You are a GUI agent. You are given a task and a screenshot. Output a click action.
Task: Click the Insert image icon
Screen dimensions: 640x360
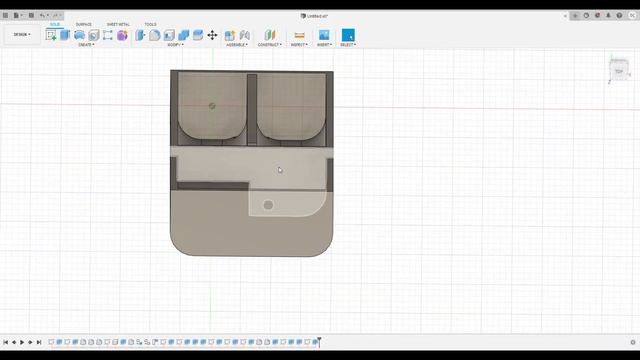point(324,35)
